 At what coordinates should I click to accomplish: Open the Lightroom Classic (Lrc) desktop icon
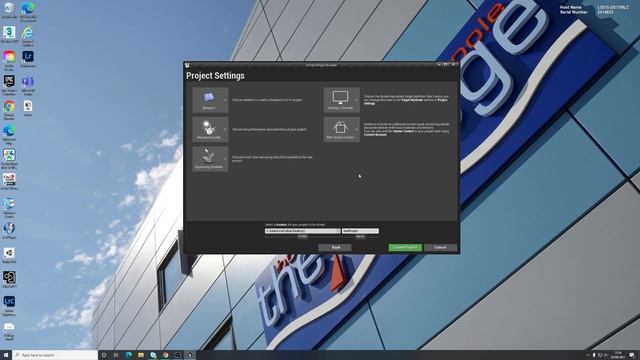pyautogui.click(x=9, y=304)
